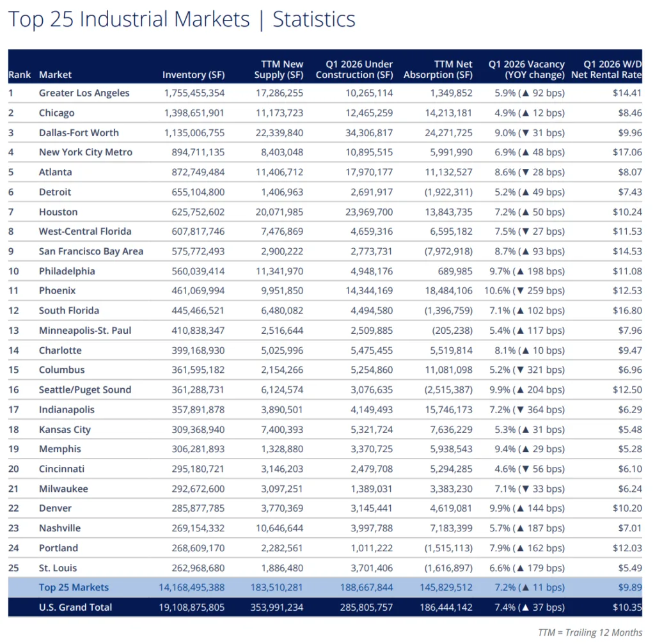Click the 'Market' column header

click(x=55, y=75)
